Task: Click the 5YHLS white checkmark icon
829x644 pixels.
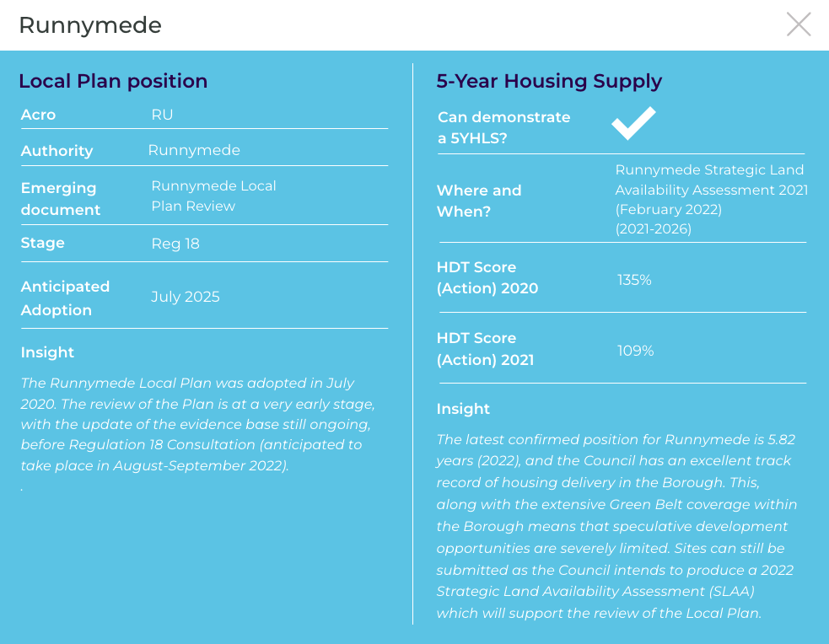Action: 633,123
